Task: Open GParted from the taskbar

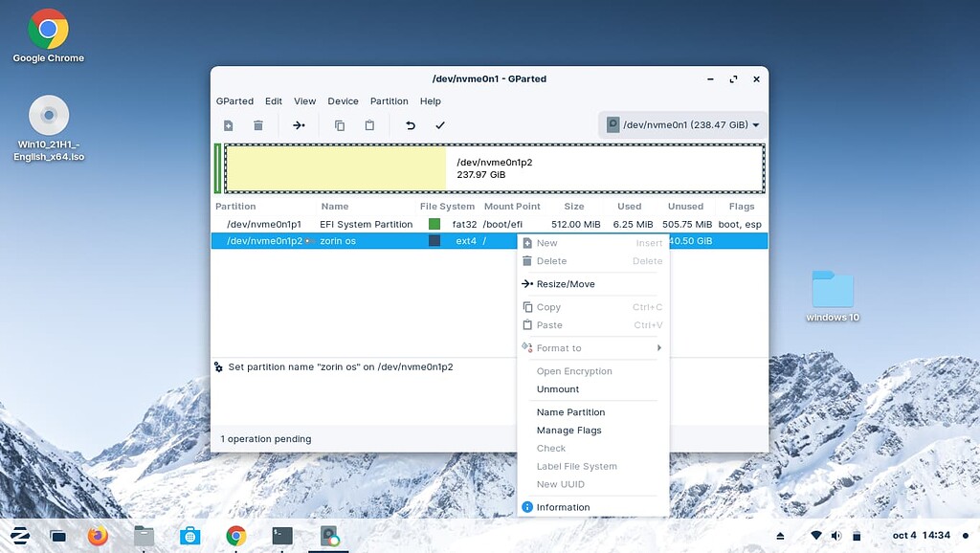Action: [x=329, y=536]
